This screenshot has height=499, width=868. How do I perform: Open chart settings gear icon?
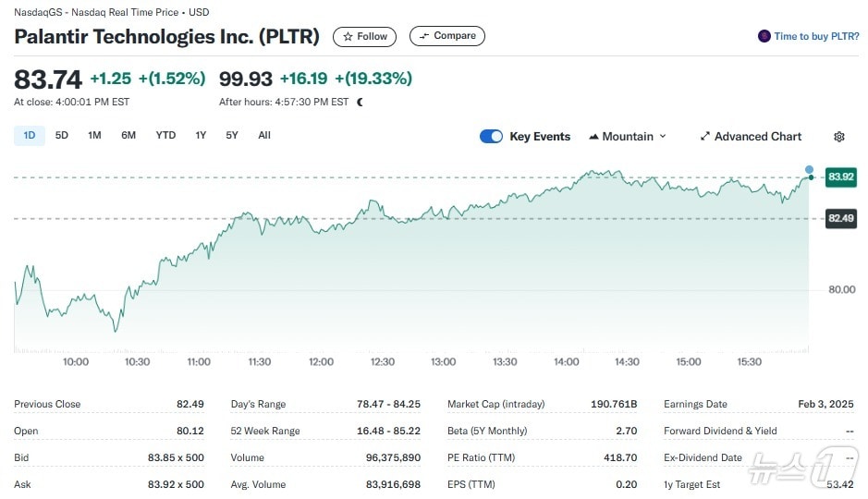839,137
